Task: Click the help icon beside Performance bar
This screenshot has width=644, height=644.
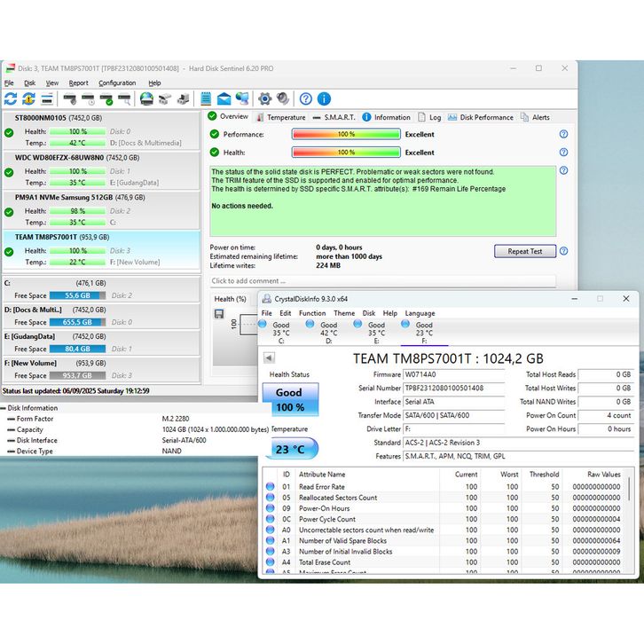Action: tap(563, 135)
